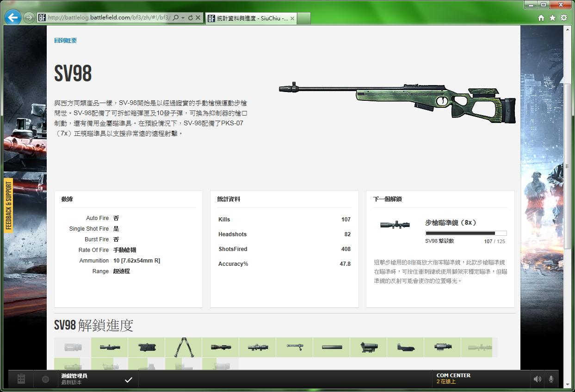Screen dimensions: 575x392
Task: Select the rifle scope unlock thumbnail
Action: tap(110, 347)
